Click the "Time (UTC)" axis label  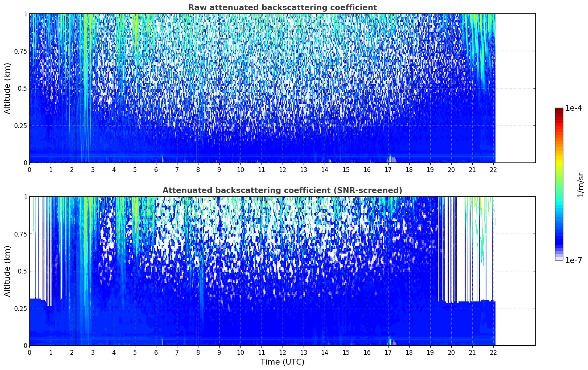coord(282,362)
